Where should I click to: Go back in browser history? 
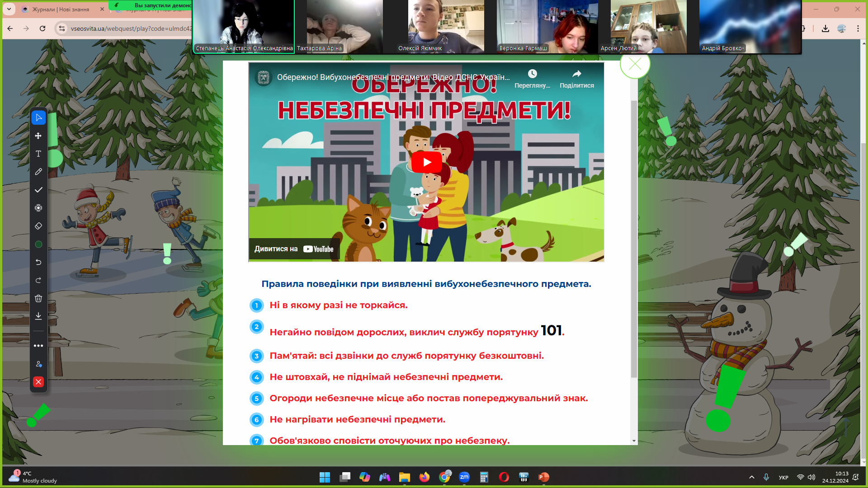[x=10, y=28]
